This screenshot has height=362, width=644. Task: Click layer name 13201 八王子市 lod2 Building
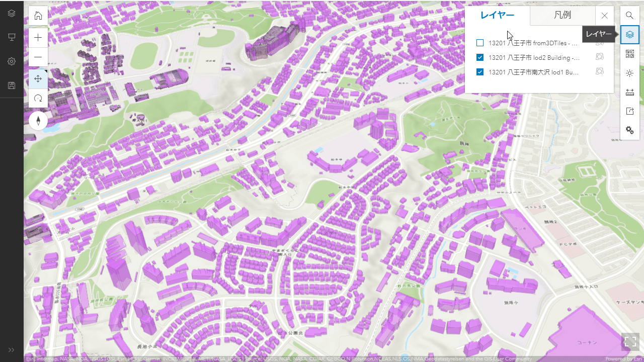534,57
